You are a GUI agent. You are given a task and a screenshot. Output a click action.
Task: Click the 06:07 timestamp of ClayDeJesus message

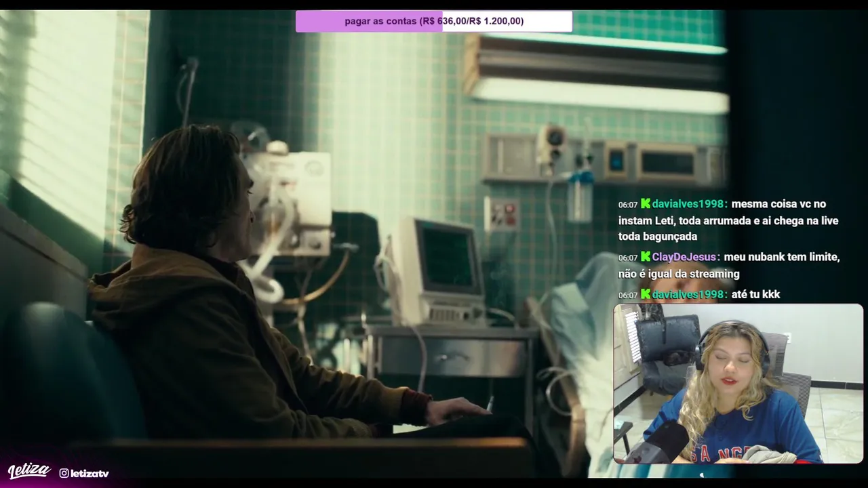click(x=628, y=258)
